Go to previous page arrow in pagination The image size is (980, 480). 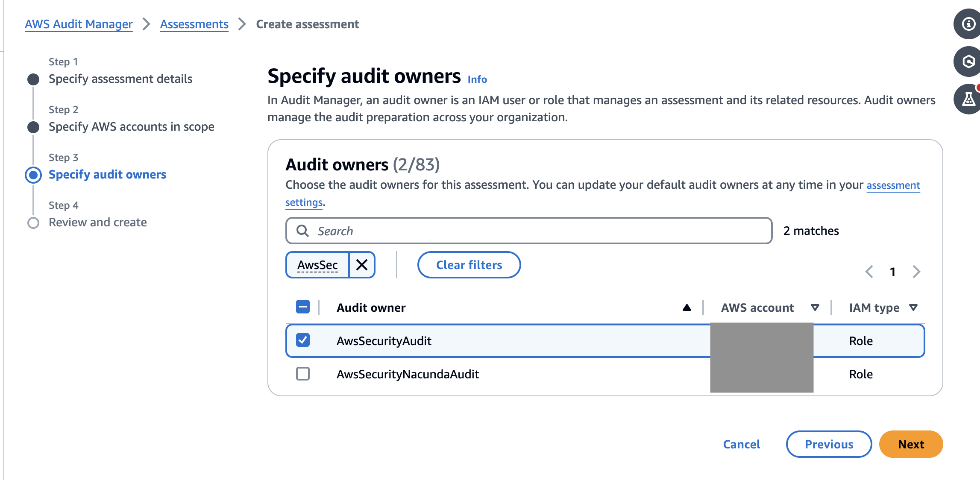coord(869,272)
